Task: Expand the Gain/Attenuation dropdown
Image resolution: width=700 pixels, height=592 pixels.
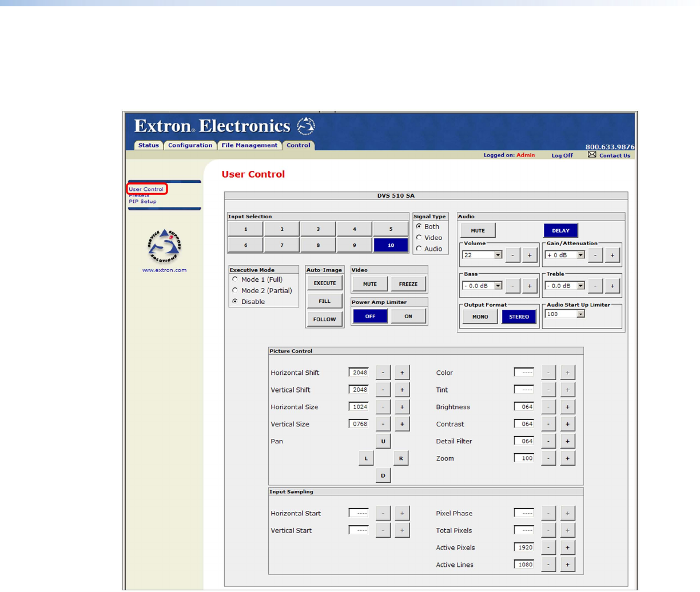Action: (580, 255)
